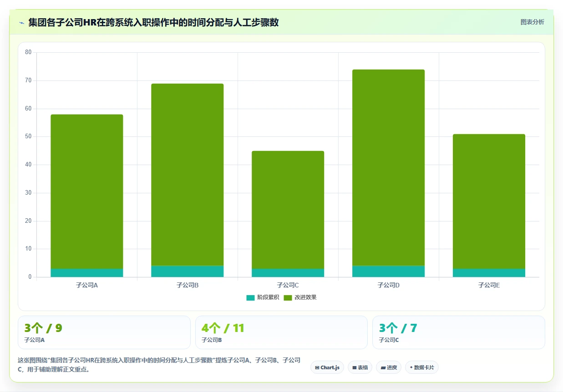Open the 3个 / 7 子公司C data card
The height and width of the screenshot is (392, 563).
coord(459,332)
